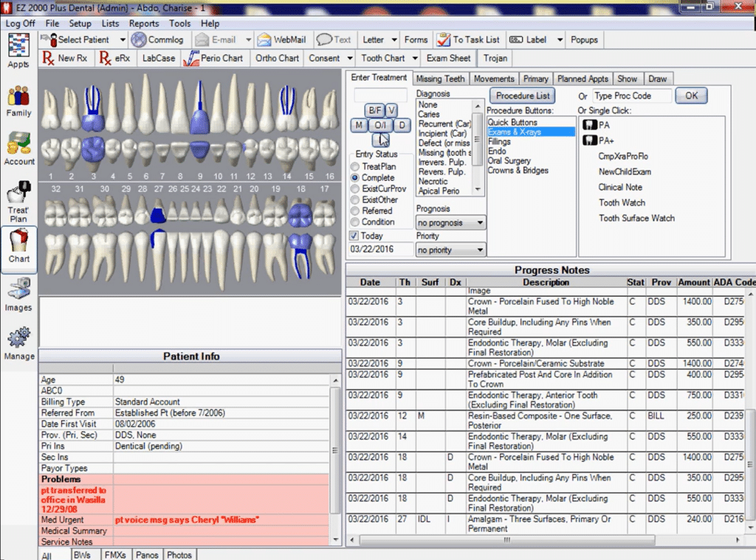Click the Trojan button
756x560 pixels.
pyautogui.click(x=495, y=58)
